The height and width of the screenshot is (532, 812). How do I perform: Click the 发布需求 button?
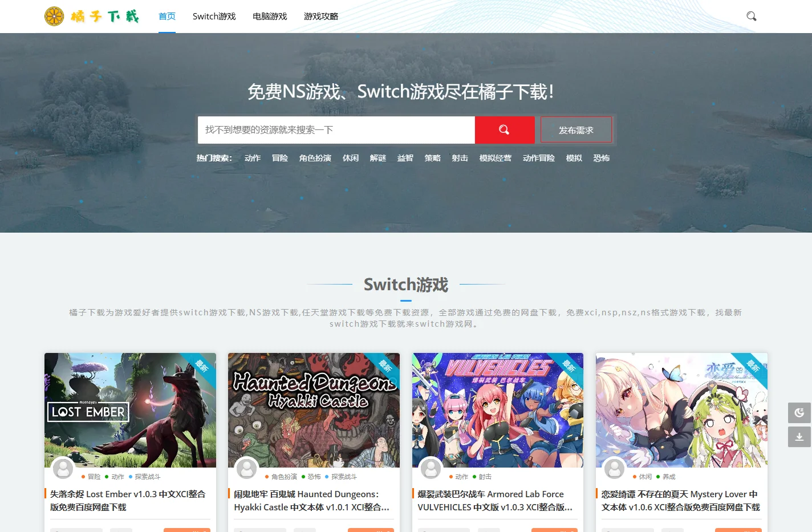576,130
